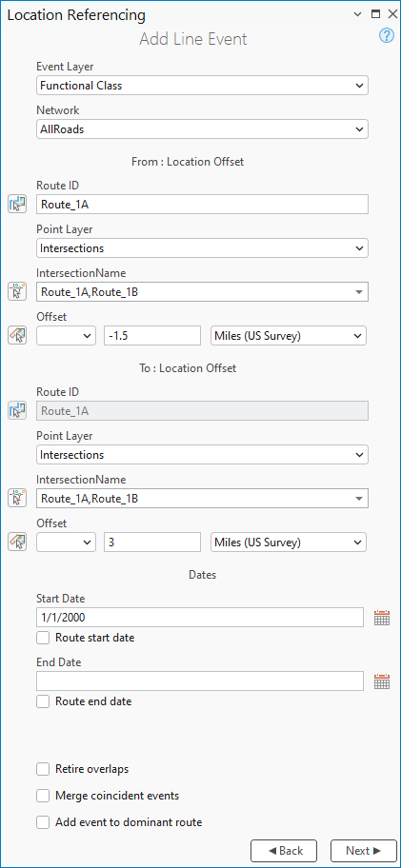Image resolution: width=401 pixels, height=868 pixels.
Task: Click the Back button
Action: coord(284,850)
